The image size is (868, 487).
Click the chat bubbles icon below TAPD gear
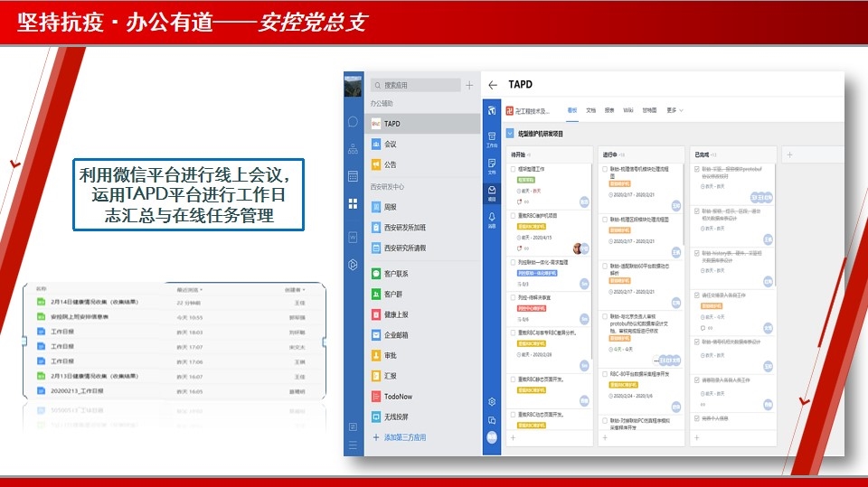tap(492, 421)
